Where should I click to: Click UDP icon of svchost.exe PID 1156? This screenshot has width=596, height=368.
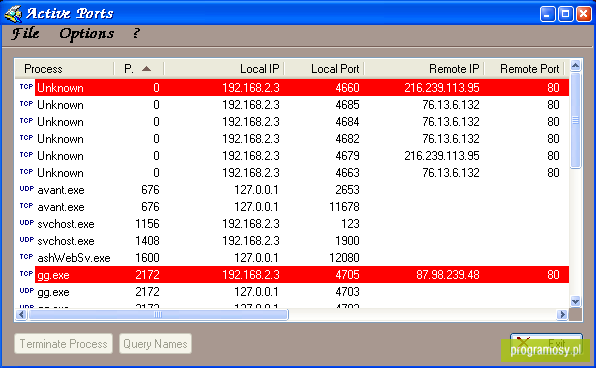pyautogui.click(x=26, y=223)
